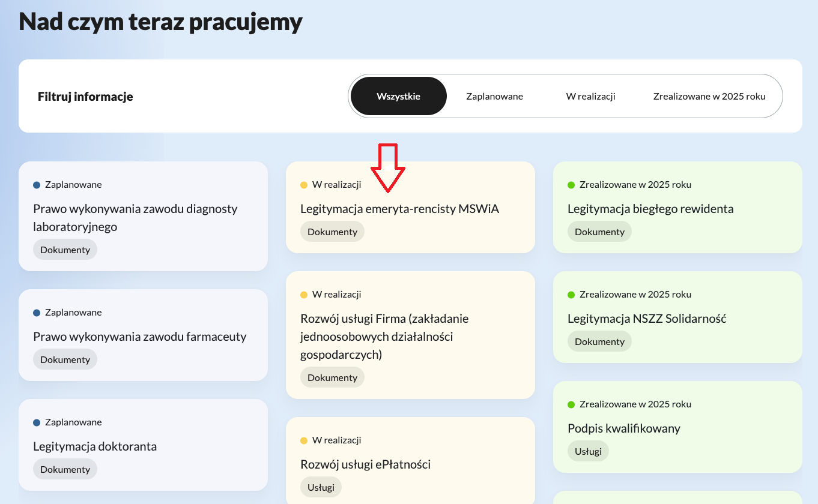Select Legitymacja NSZZ Solidarność card
The image size is (818, 504).
647,319
